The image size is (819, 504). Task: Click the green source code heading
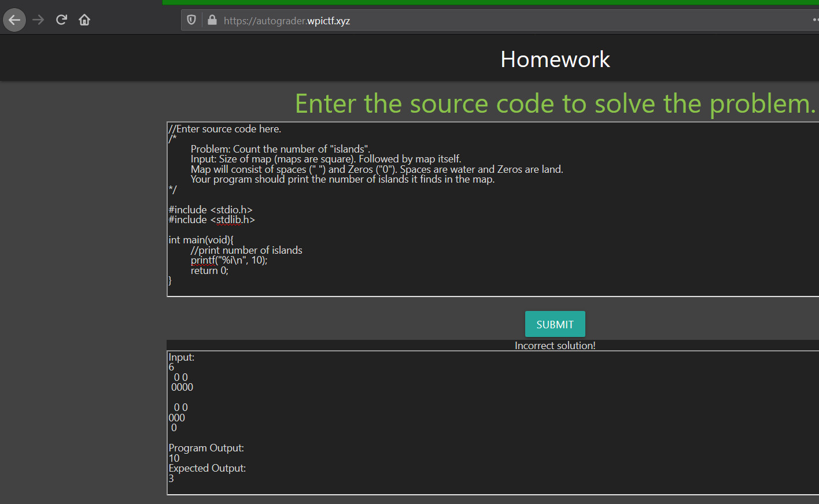555,104
